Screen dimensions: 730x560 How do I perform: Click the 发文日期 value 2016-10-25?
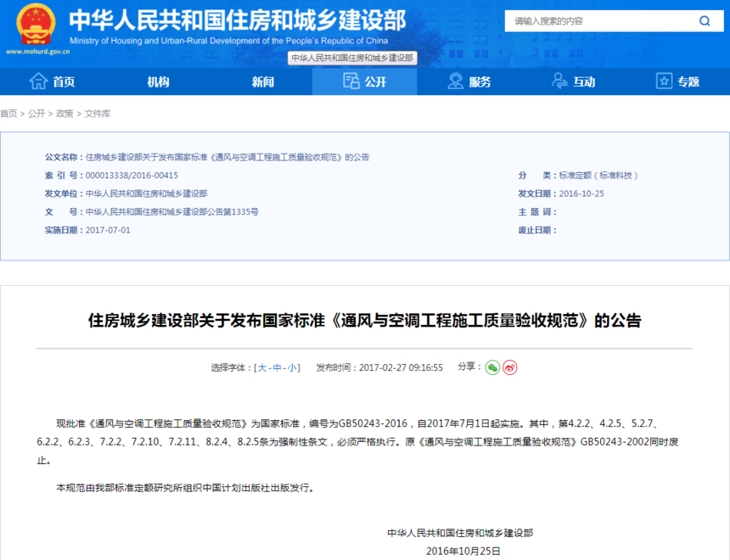point(581,193)
